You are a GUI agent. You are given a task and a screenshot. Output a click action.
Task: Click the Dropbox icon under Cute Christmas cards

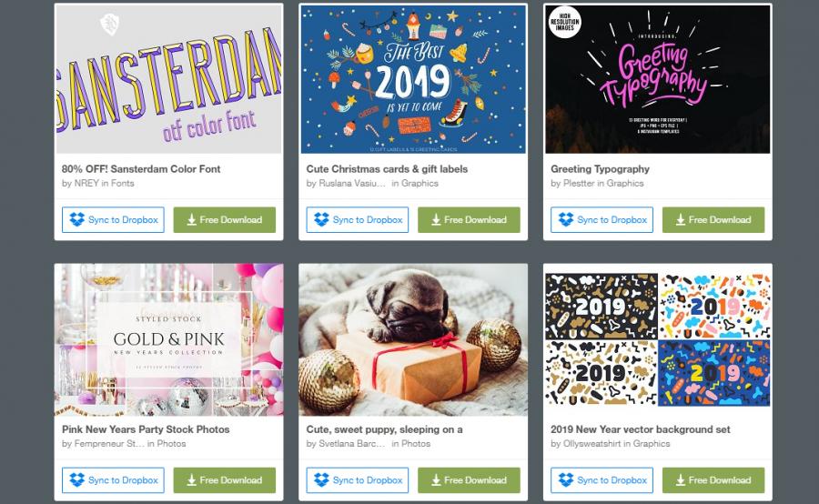point(322,219)
